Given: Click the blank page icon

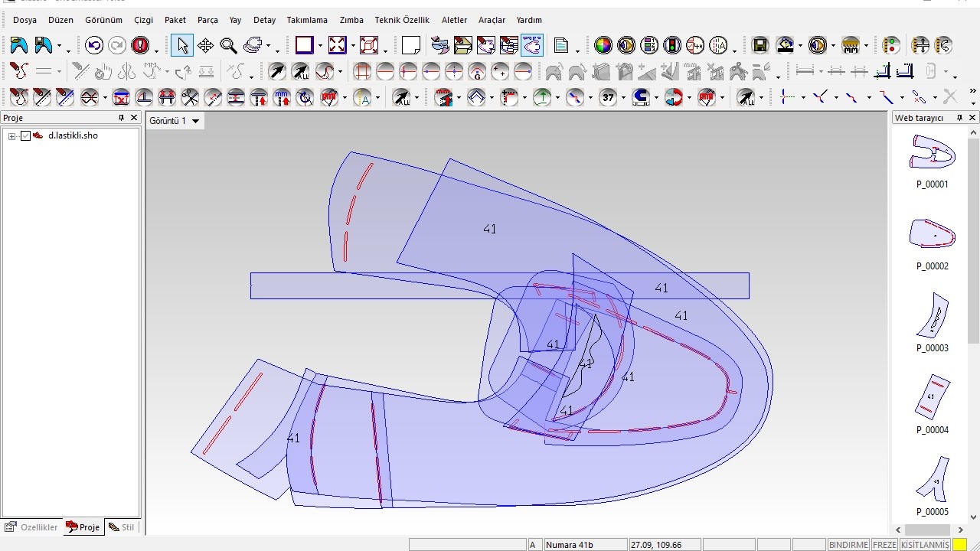Looking at the screenshot, I should click(411, 46).
